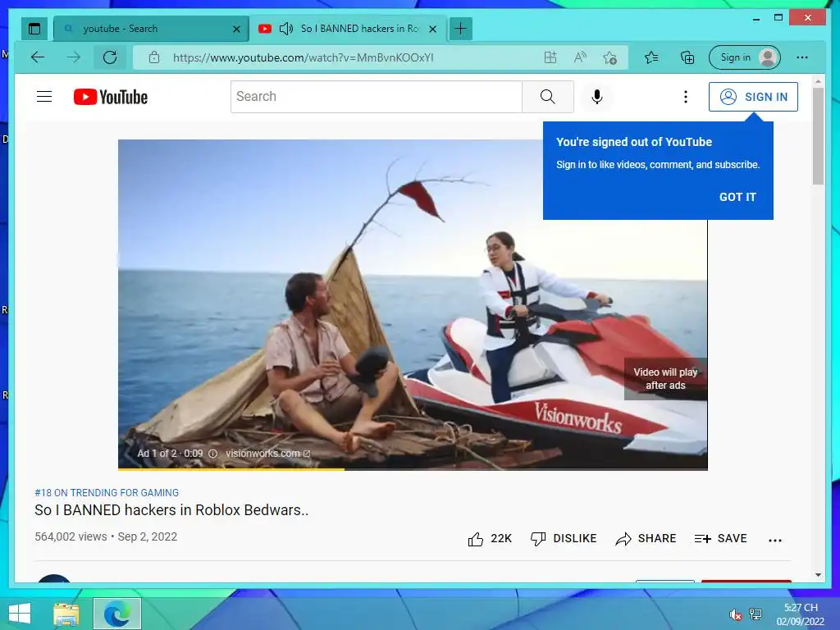840x630 pixels.
Task: View site information lock icon
Action: pos(153,57)
